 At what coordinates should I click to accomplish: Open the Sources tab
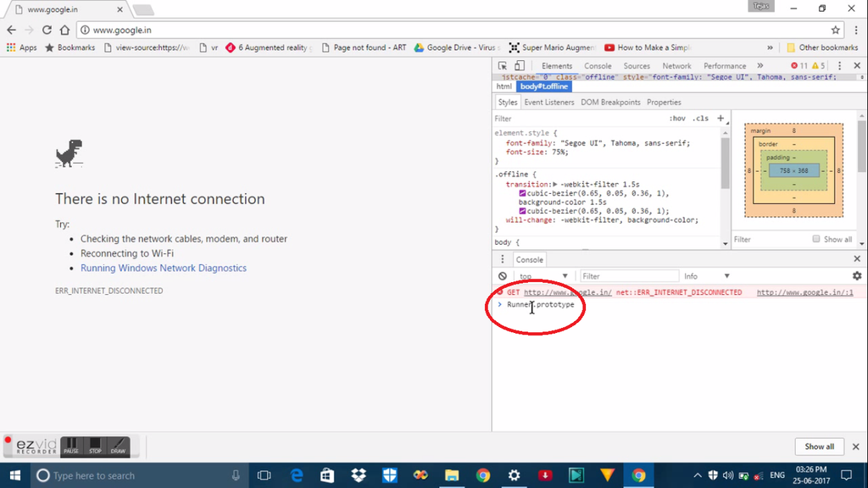(x=637, y=66)
